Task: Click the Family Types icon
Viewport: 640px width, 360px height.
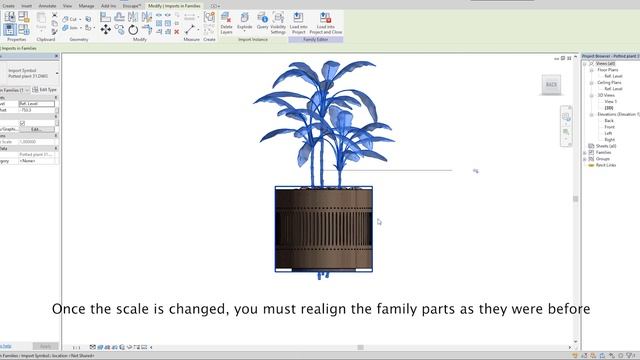Action: point(24,29)
